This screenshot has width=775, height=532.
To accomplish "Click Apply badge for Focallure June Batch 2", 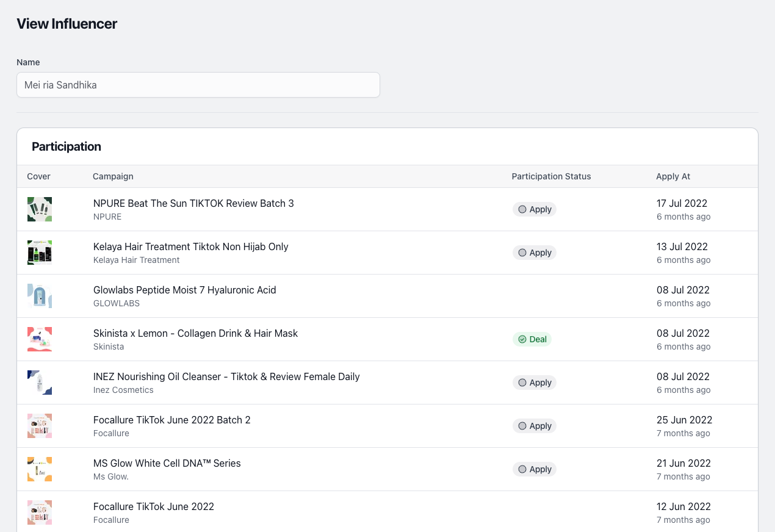I will pyautogui.click(x=535, y=426).
